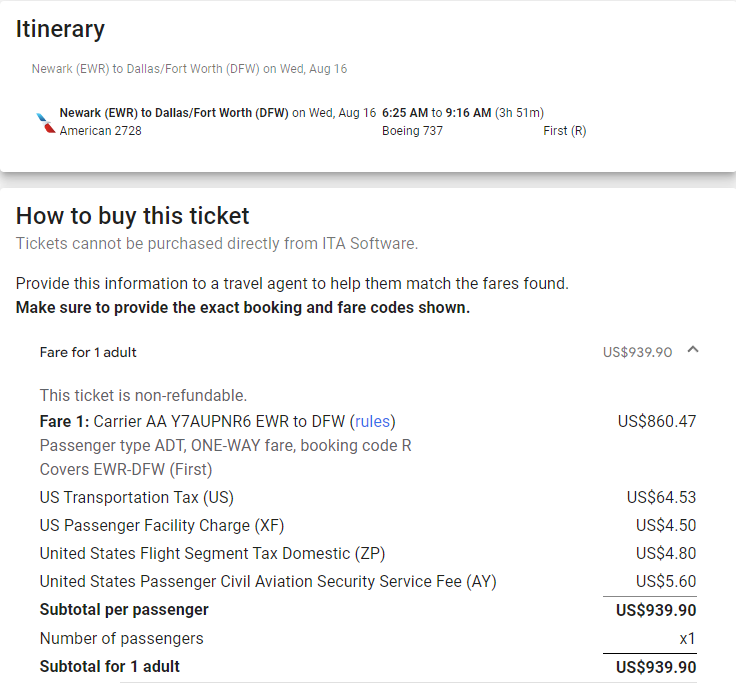Image resolution: width=736 pixels, height=683 pixels.
Task: Click the US Transportation Tax (US) line
Action: coord(136,497)
